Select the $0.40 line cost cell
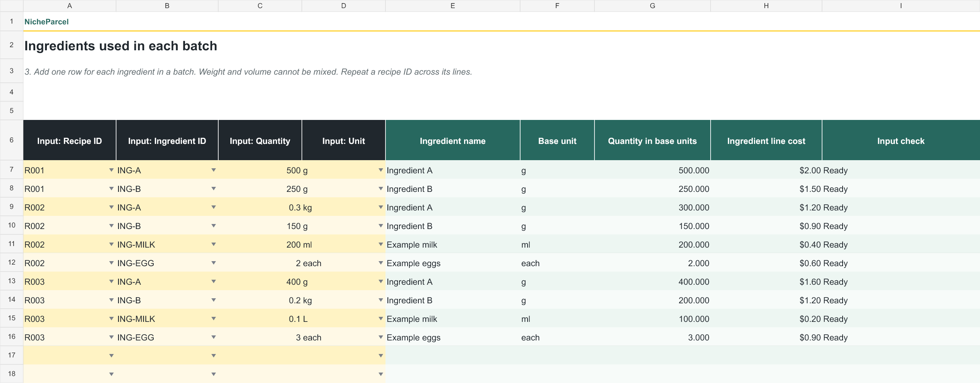Image resolution: width=980 pixels, height=383 pixels. 766,245
